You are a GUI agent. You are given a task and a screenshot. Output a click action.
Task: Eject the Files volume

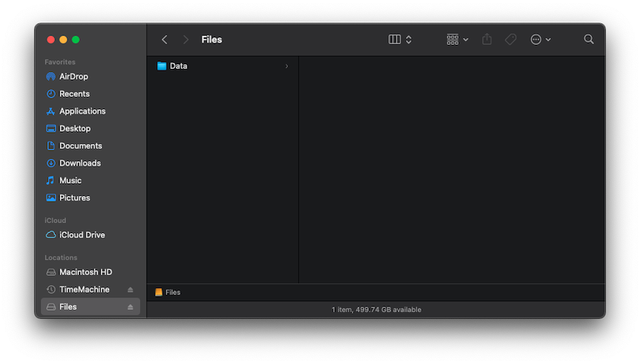pos(130,307)
